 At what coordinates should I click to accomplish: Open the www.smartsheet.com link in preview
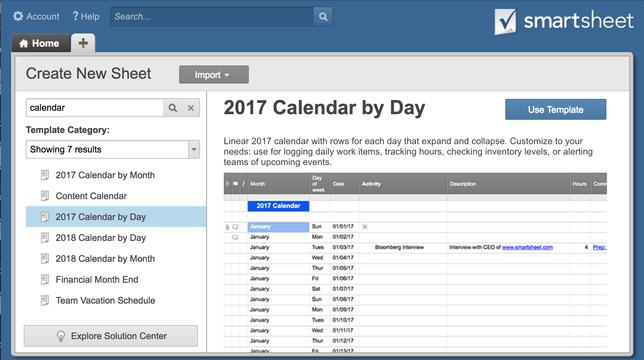pyautogui.click(x=527, y=247)
